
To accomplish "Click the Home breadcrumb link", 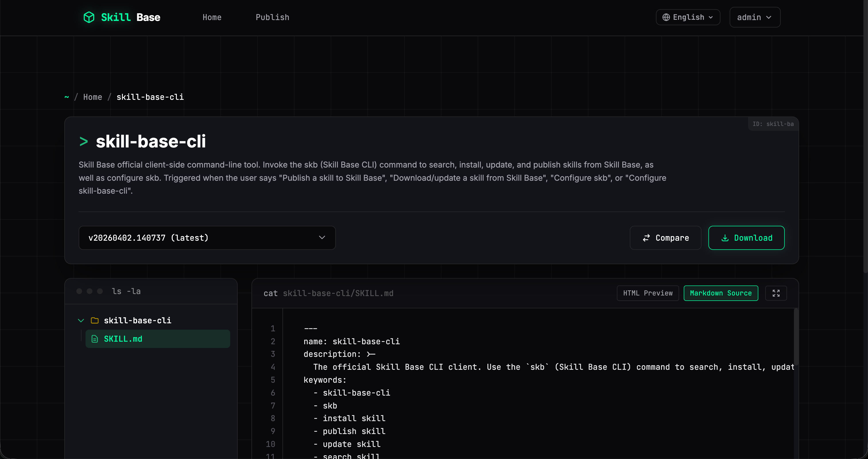I will (x=93, y=97).
